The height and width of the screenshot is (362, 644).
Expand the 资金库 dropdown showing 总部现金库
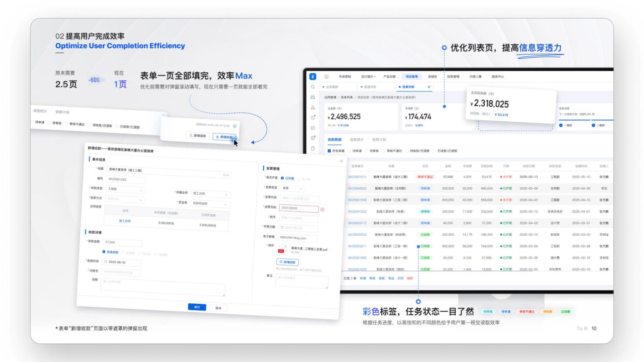[x=210, y=204]
